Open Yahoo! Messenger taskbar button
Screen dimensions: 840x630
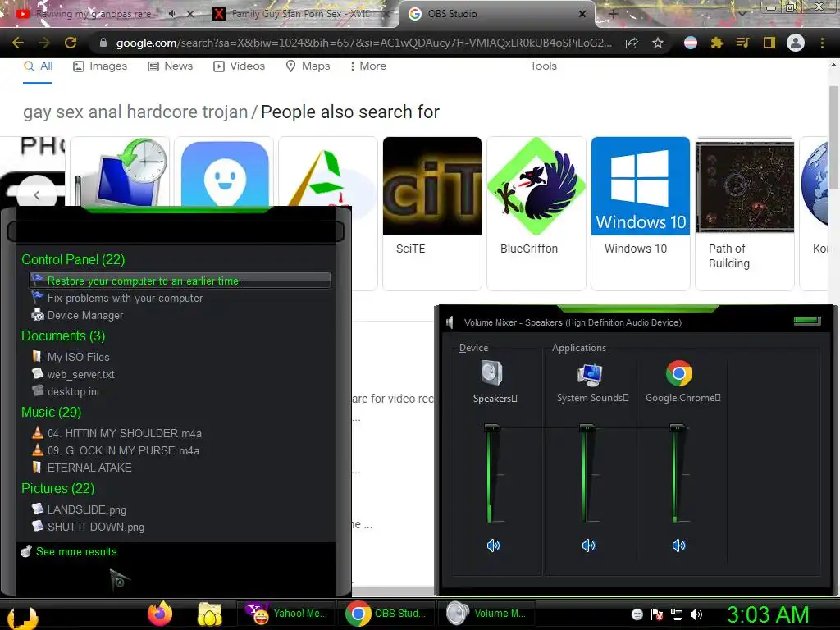[285, 614]
